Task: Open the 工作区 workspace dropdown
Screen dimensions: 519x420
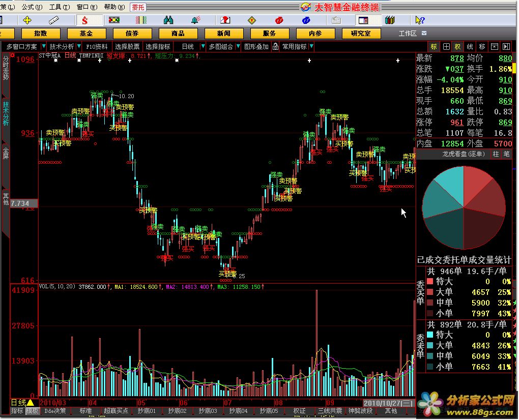Action: pyautogui.click(x=424, y=34)
